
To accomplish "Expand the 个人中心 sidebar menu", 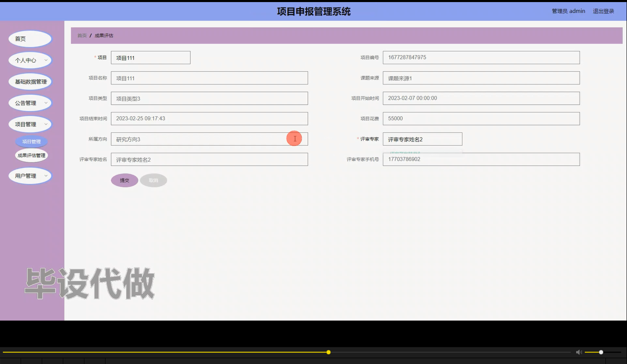I will click(x=30, y=60).
